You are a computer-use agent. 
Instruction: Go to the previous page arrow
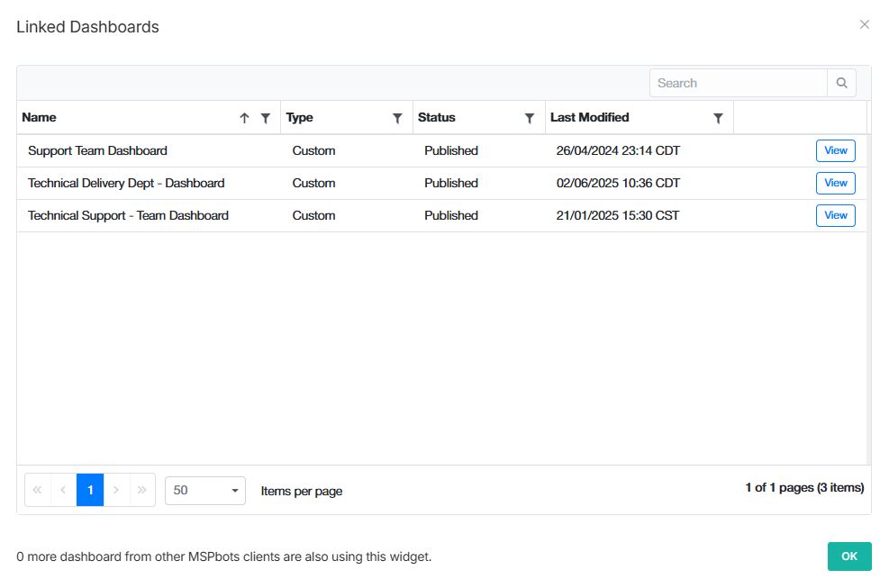(63, 490)
